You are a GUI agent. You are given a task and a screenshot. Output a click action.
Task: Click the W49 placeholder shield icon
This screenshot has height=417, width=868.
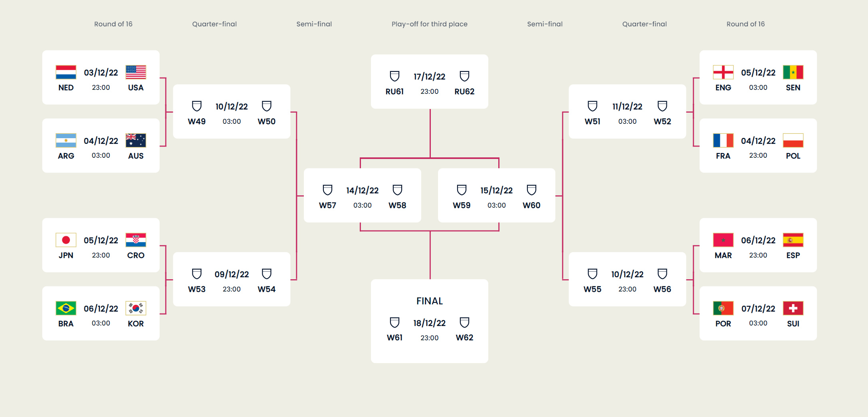click(197, 106)
